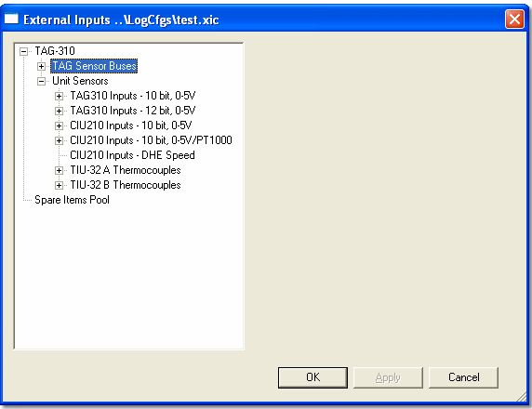Expand CIU210 Inputs - 10 bit, 0-5V/PT1000
The image size is (532, 409).
point(59,140)
